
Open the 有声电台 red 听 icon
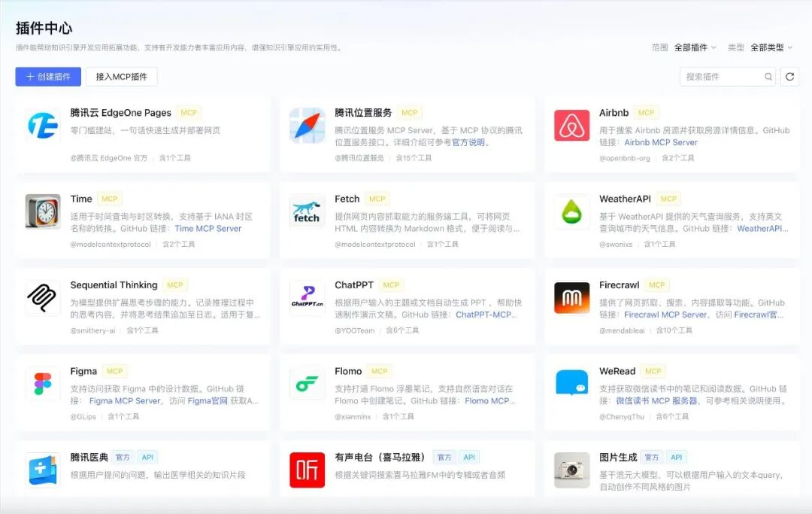point(307,470)
